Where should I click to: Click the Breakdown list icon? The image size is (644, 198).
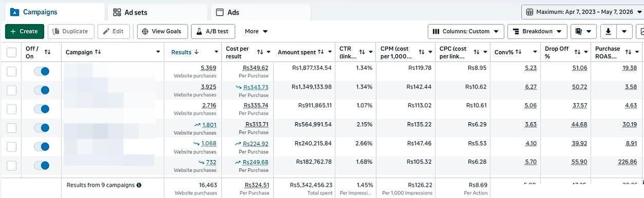point(516,31)
